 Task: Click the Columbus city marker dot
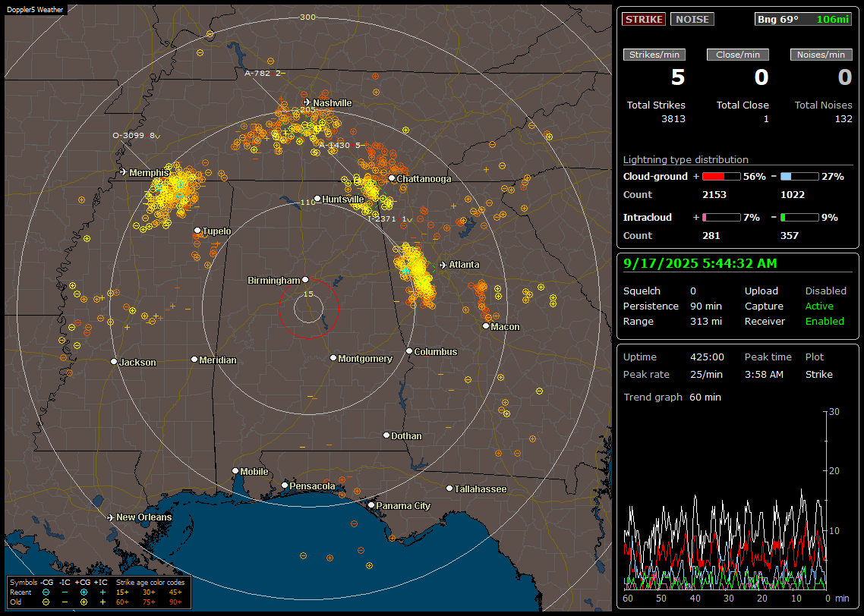[x=409, y=351]
